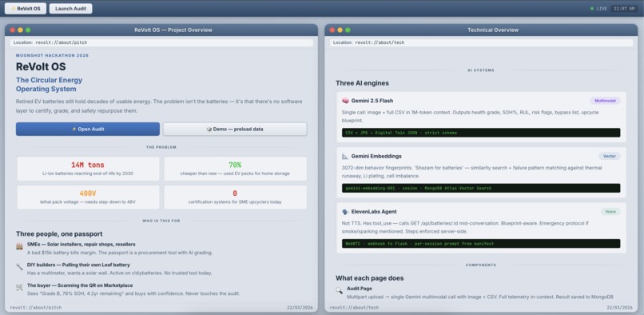Click the Voice badge
644x315 pixels.
click(x=610, y=212)
